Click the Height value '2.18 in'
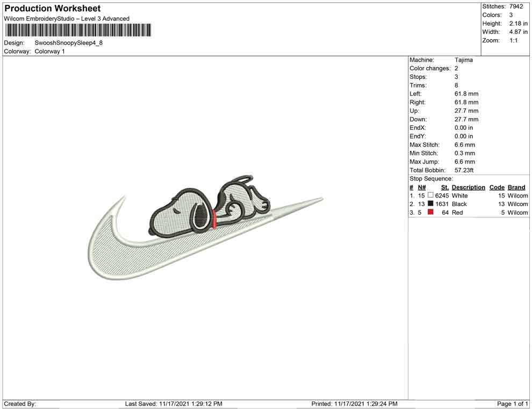Image resolution: width=532 pixels, height=409 pixels. coord(519,24)
